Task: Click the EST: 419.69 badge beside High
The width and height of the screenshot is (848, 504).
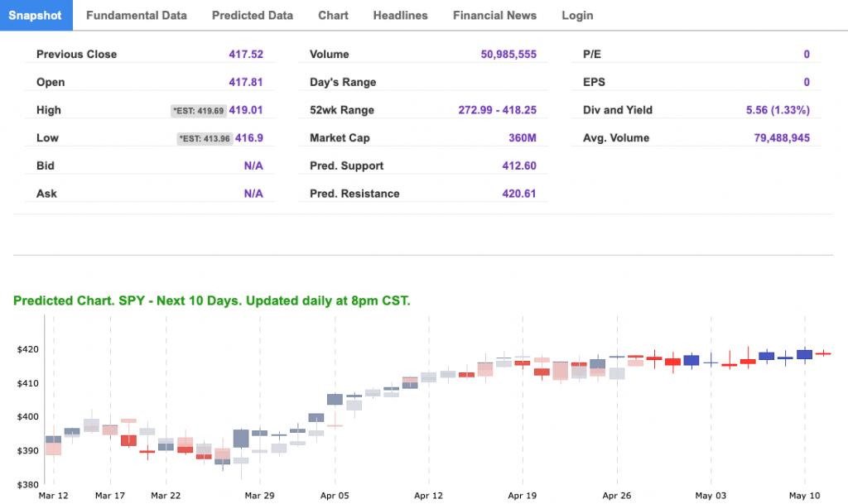Action: coord(197,110)
